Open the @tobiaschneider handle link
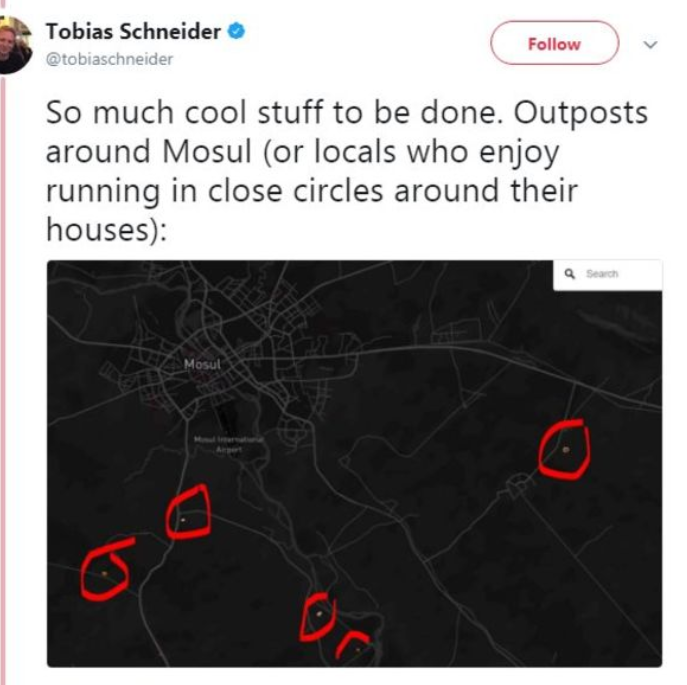Viewport: 687px width, 685px height. [x=110, y=59]
